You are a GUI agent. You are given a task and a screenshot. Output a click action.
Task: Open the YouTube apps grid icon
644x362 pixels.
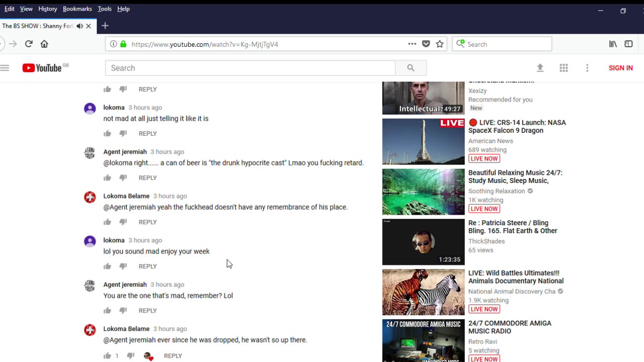[563, 68]
